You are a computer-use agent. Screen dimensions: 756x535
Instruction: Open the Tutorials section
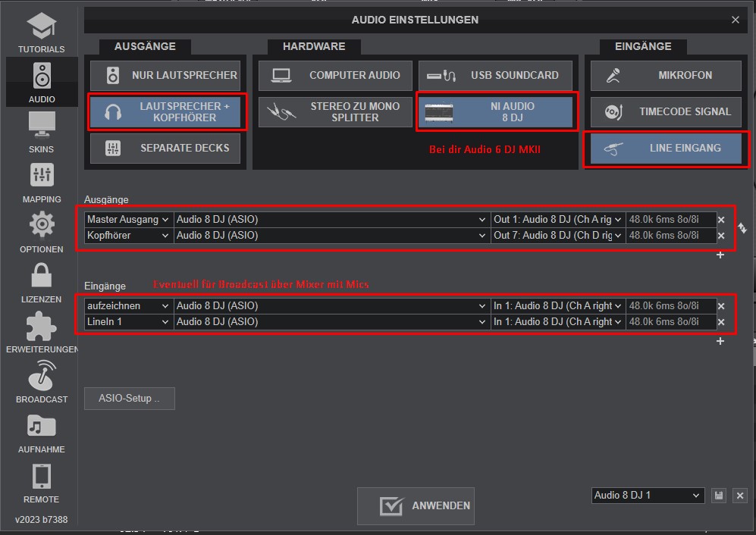coord(42,33)
